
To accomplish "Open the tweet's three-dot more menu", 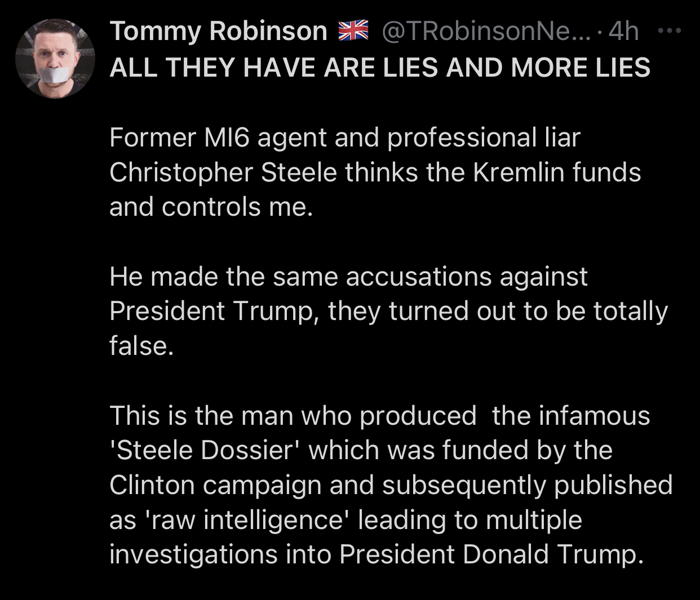I will point(670,31).
